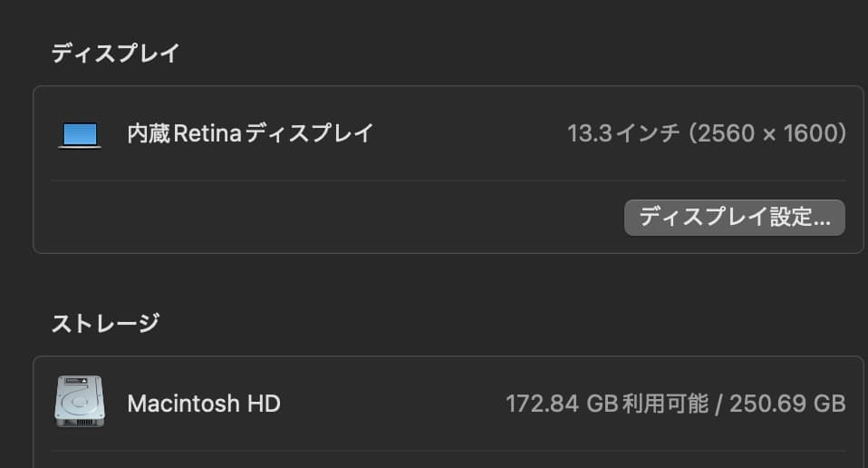The image size is (868, 468).
Task: Click the word Macintosh in storage row
Action: pos(184,403)
